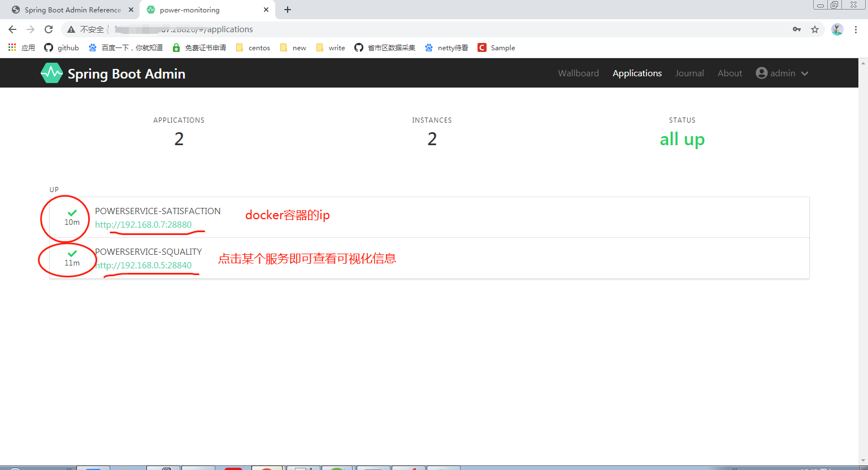The width and height of the screenshot is (868, 470).
Task: Open a new browser tab
Action: coord(288,10)
